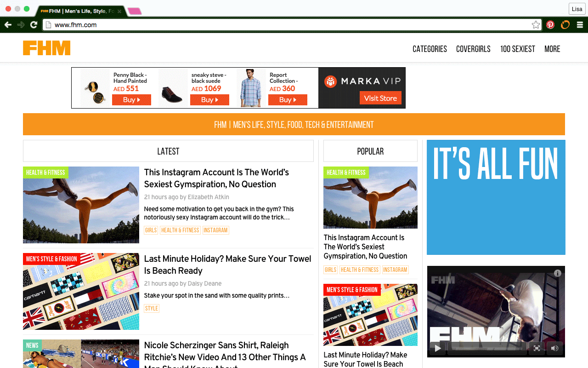Bookmark this page with the star icon
The height and width of the screenshot is (368, 588).
[536, 25]
